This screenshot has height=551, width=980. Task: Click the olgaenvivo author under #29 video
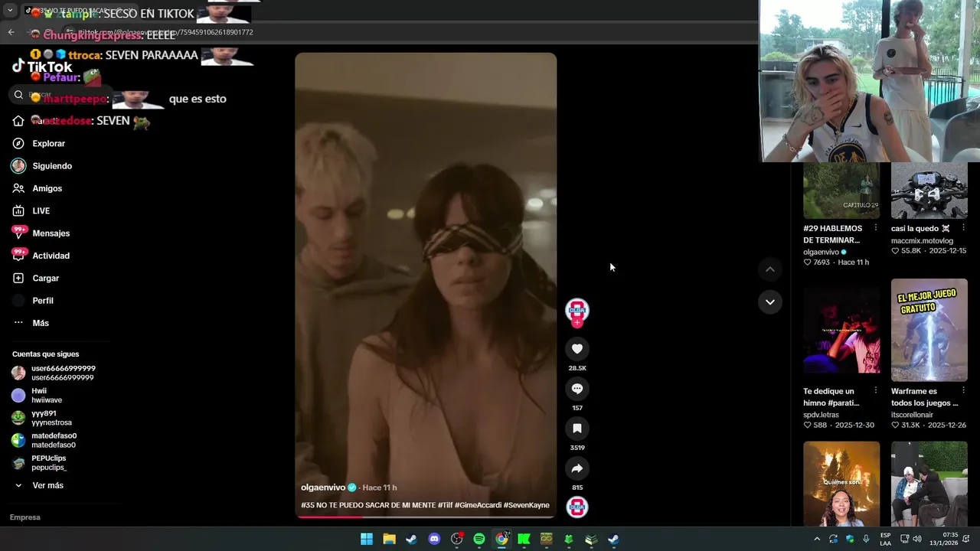[821, 252]
